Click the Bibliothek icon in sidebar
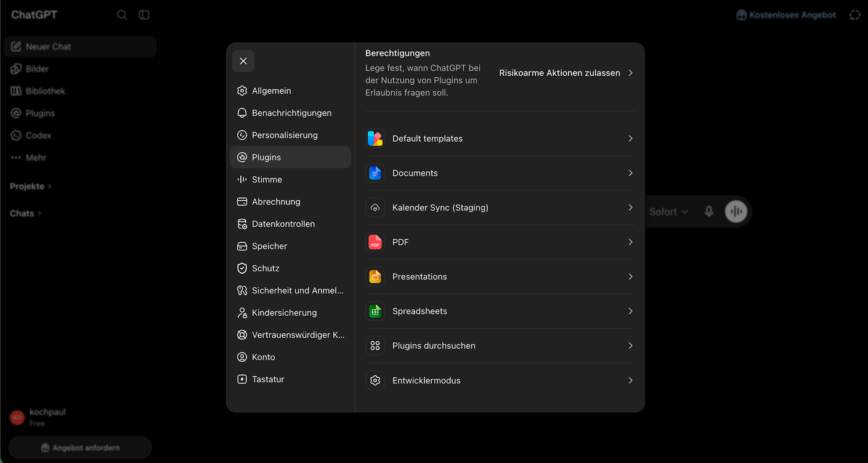This screenshot has height=463, width=868. [x=16, y=91]
